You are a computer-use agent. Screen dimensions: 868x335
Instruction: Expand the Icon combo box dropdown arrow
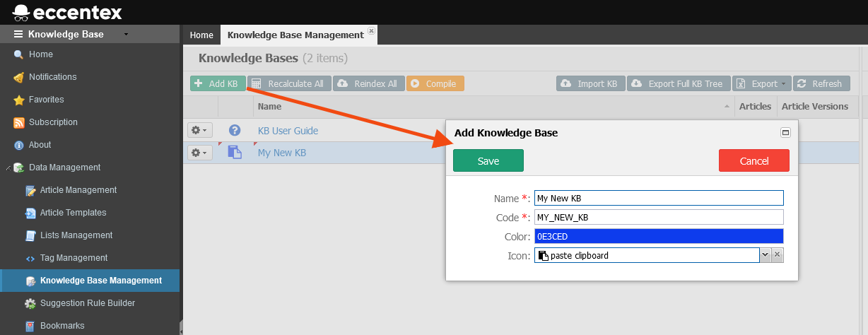pos(765,255)
